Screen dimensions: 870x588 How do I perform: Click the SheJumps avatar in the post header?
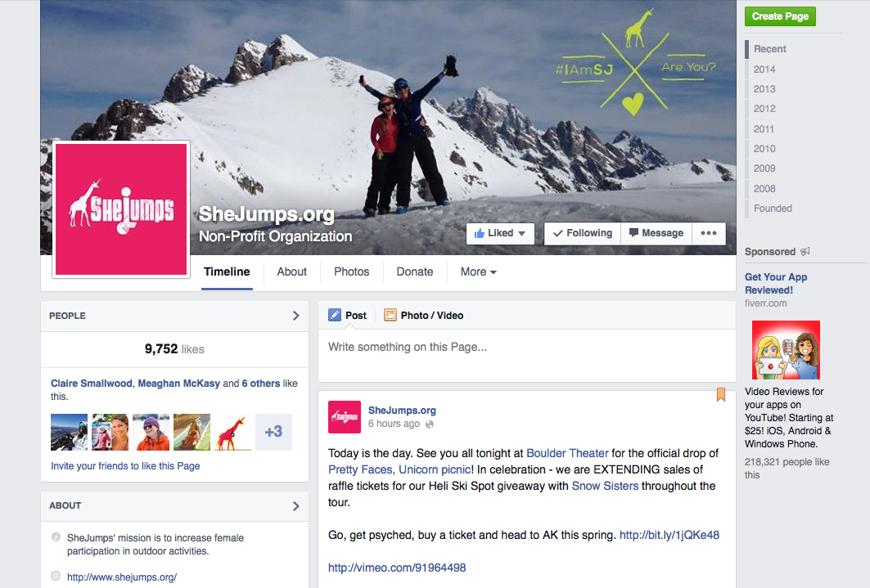[x=345, y=417]
